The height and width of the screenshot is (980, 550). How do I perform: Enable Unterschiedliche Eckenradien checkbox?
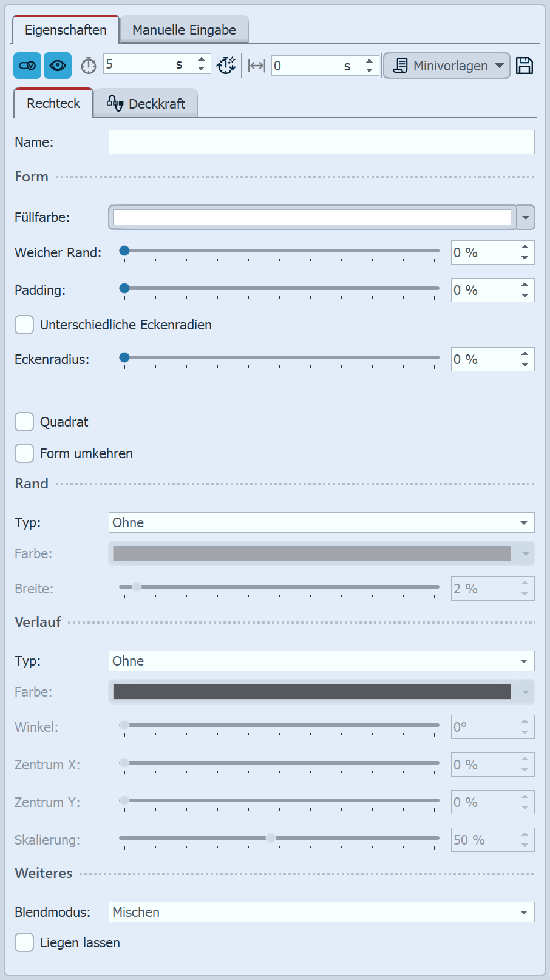(24, 325)
